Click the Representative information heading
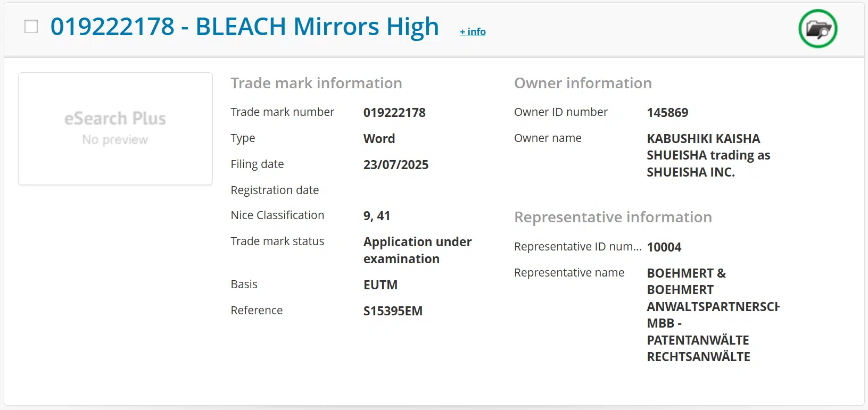This screenshot has height=410, width=868. 613,217
